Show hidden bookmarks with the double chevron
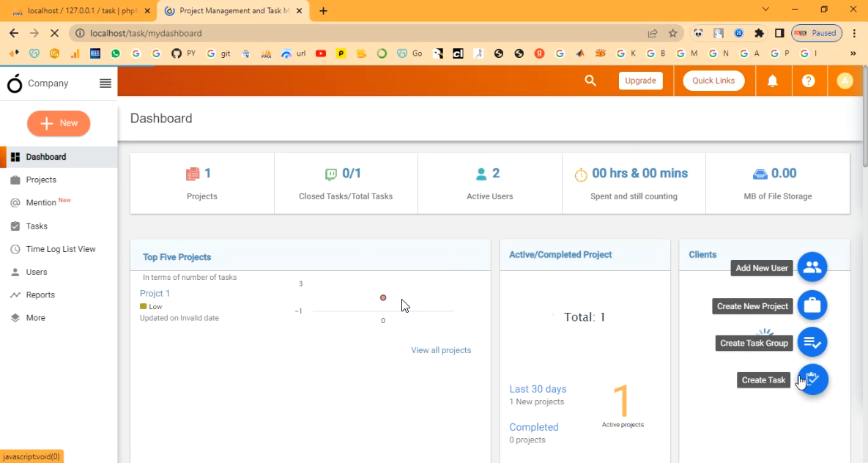868x463 pixels. (853, 53)
